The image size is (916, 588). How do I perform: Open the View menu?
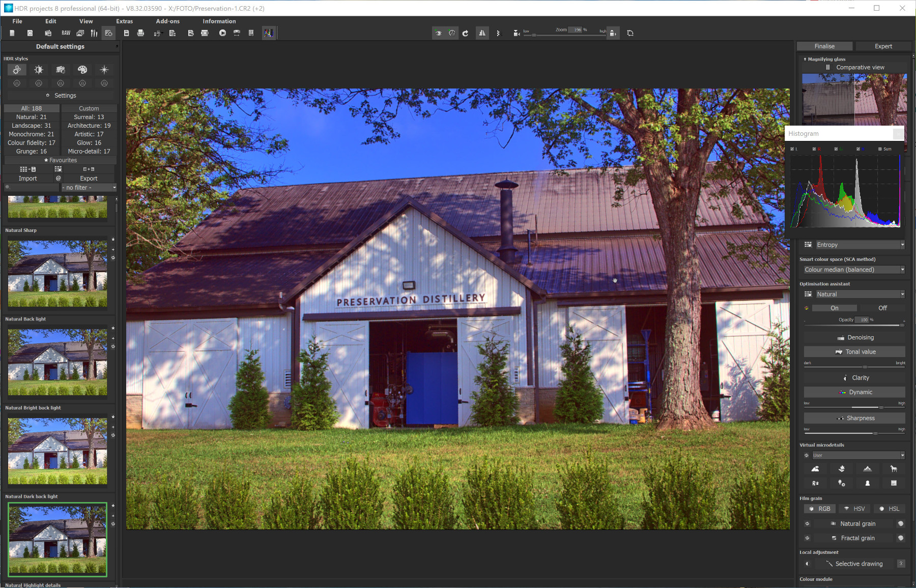(x=86, y=21)
